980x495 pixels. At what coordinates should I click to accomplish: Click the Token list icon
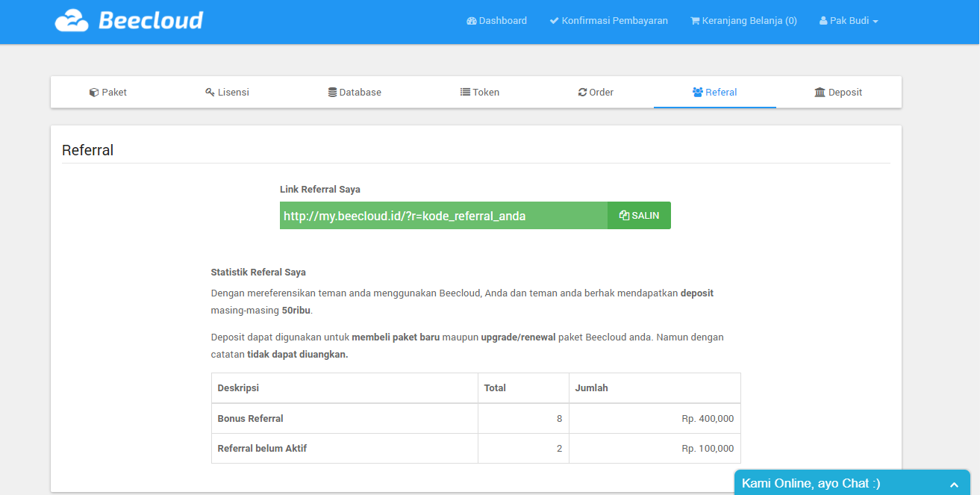pyautogui.click(x=465, y=93)
